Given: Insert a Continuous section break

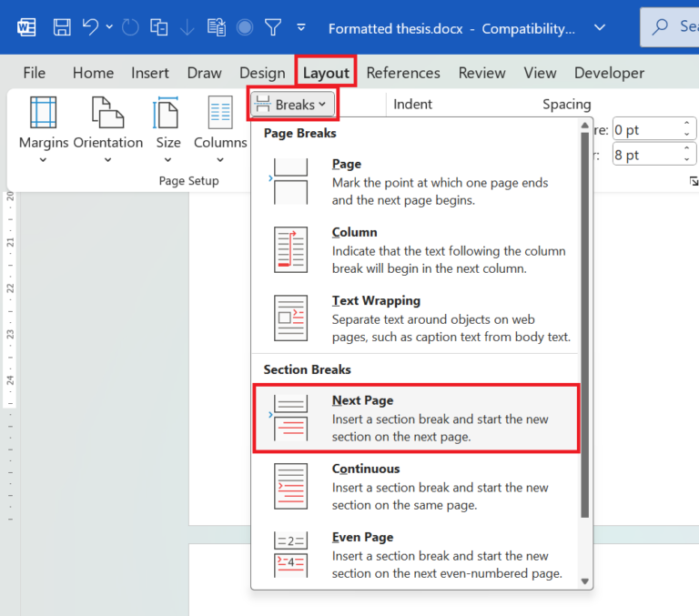Looking at the screenshot, I should coord(415,486).
